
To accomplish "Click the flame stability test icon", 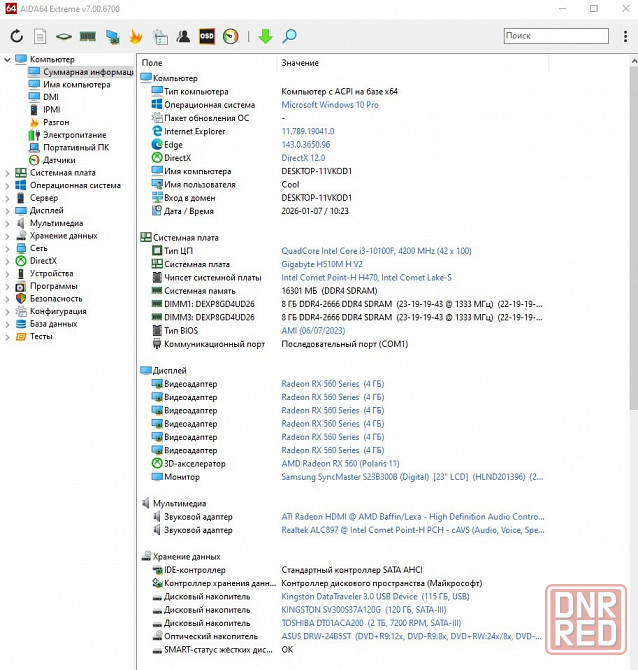I will click(x=136, y=36).
